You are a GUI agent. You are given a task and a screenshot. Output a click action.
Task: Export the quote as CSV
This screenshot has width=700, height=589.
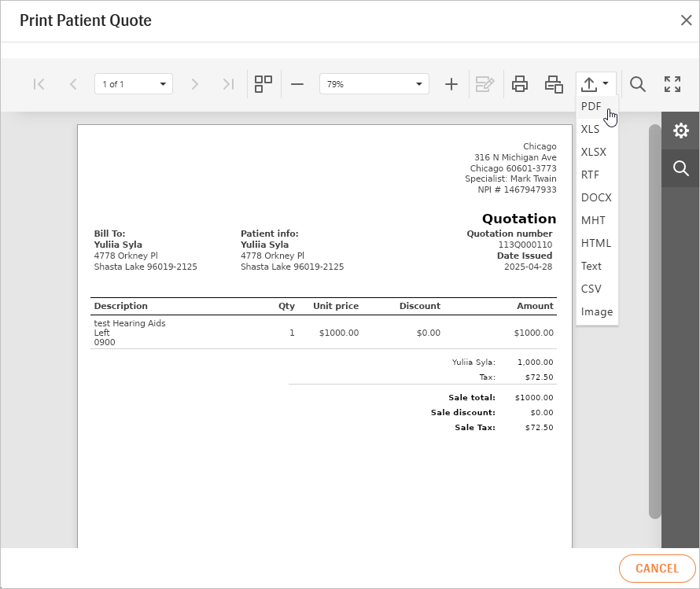596,289
